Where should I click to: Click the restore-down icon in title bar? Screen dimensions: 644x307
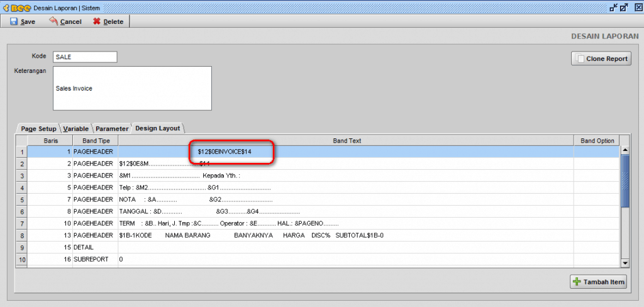[x=614, y=8]
